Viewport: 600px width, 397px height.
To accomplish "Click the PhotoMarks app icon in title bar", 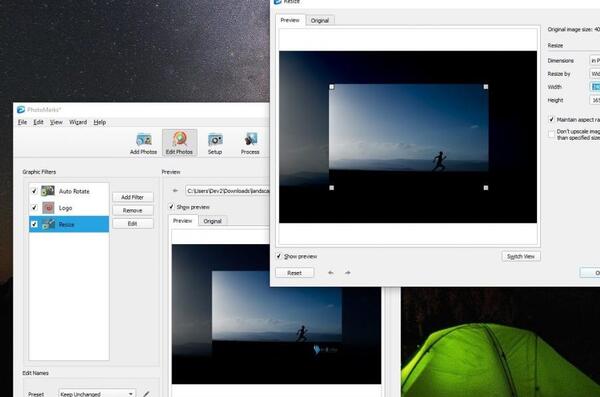I will point(21,110).
